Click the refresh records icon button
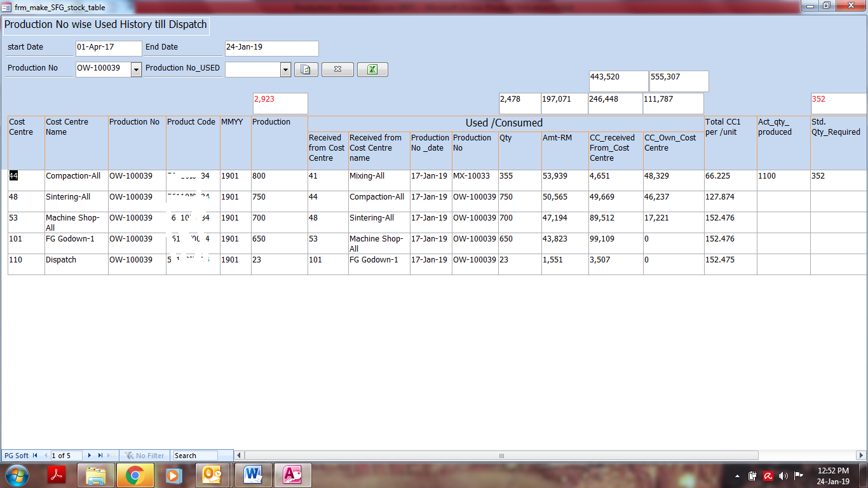Viewport: 868px width, 488px height. click(306, 69)
